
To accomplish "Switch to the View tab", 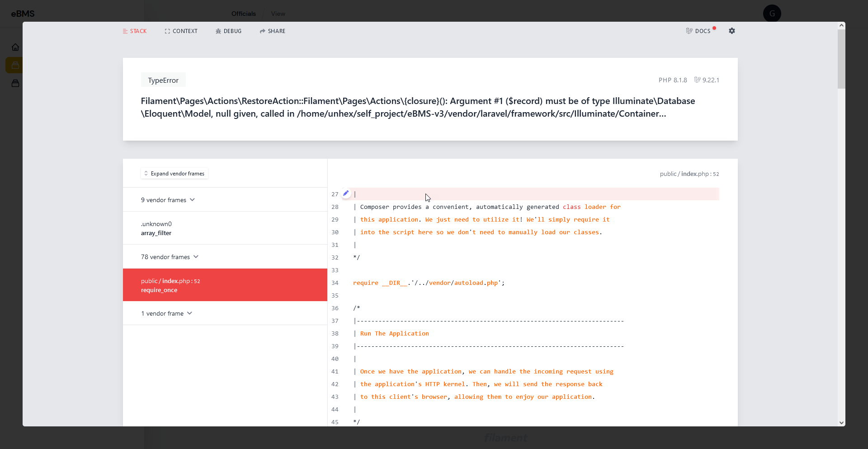I will click(278, 14).
